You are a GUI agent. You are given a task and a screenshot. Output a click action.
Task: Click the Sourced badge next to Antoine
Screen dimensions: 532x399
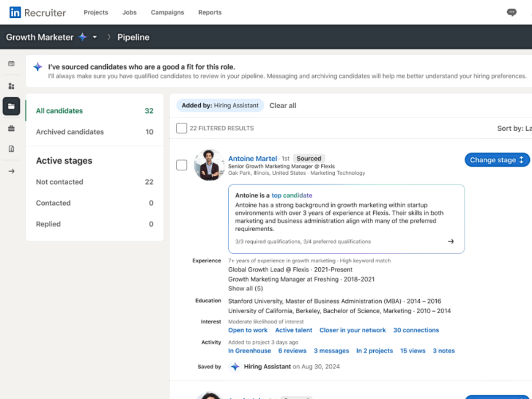pos(309,158)
